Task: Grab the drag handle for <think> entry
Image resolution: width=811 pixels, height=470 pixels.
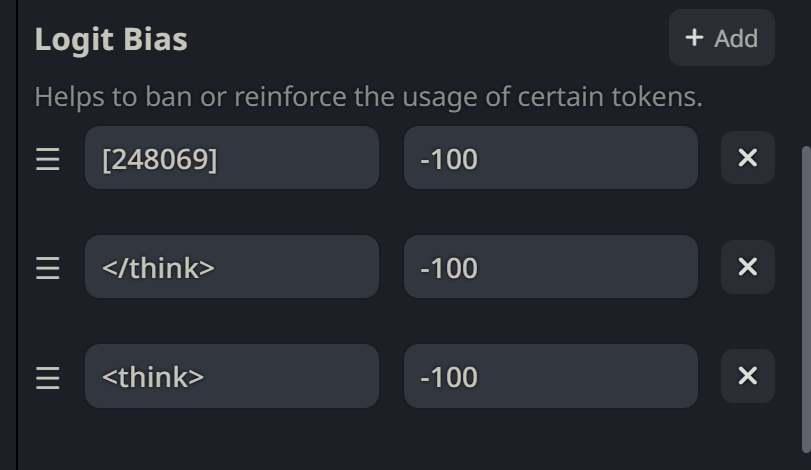Action: pyautogui.click(x=48, y=377)
